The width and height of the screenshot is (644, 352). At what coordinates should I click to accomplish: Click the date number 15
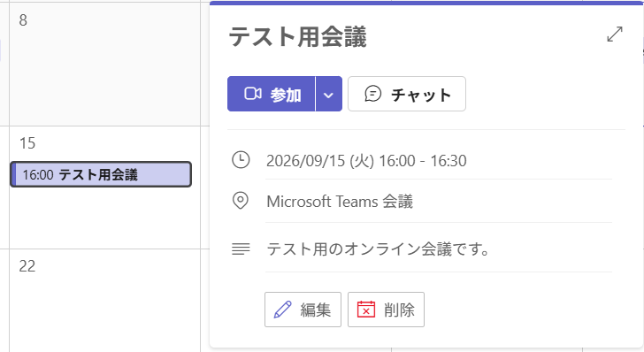click(27, 143)
